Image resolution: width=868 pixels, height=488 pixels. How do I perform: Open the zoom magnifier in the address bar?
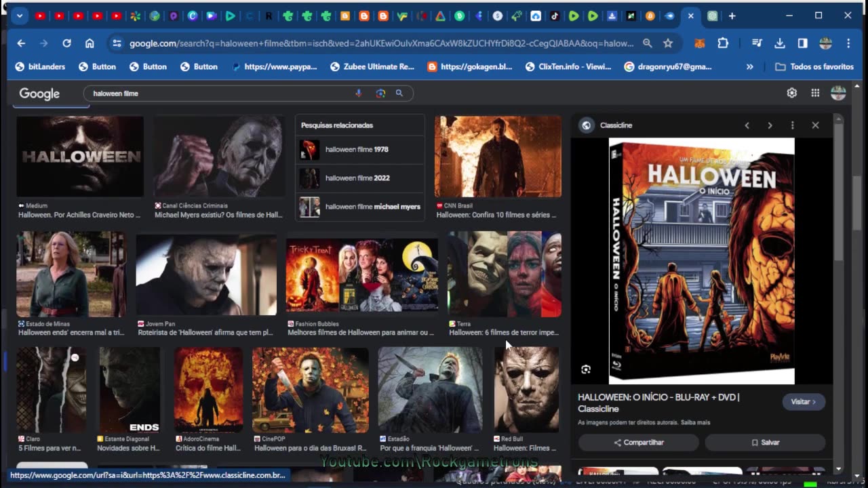coord(647,43)
